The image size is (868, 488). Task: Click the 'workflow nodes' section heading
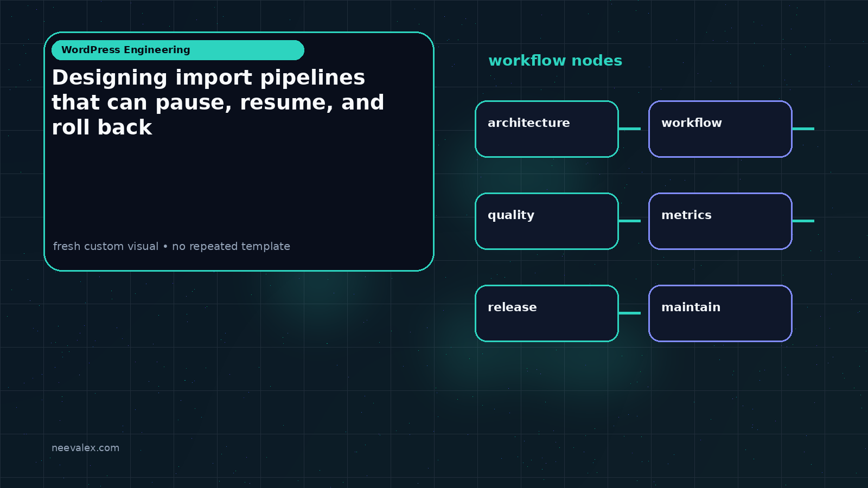(555, 61)
